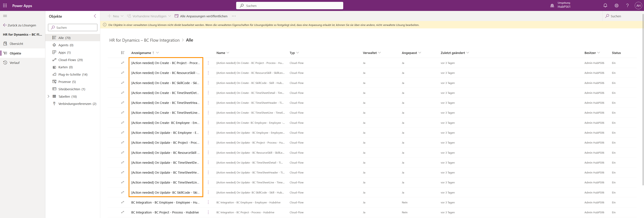Image resolution: width=644 pixels, height=218 pixels.
Task: Open the Verwaltet column header menu
Action: (x=372, y=53)
